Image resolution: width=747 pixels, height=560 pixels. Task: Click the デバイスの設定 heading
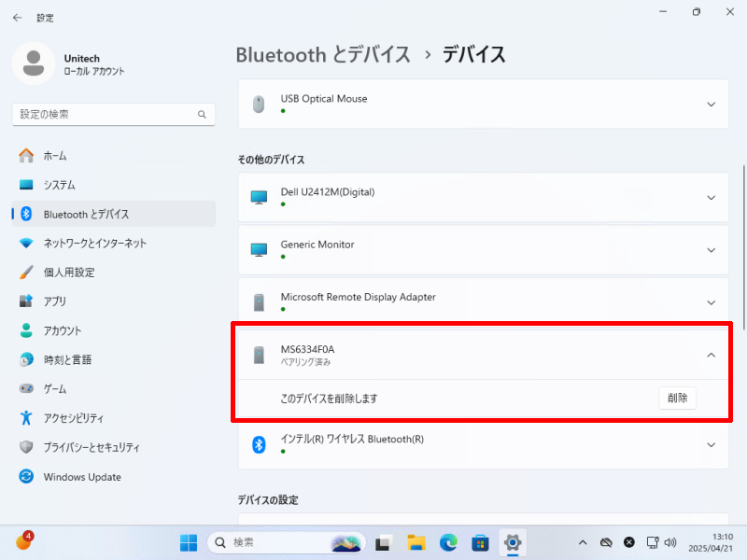click(x=268, y=500)
